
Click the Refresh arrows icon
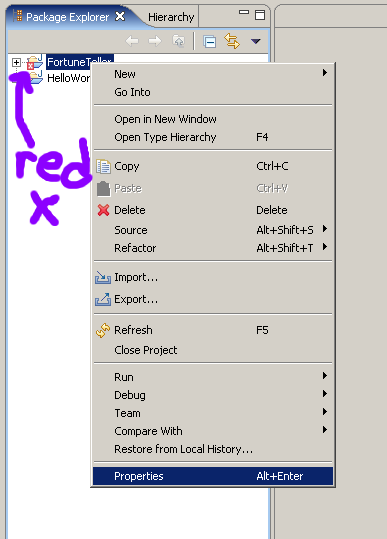click(103, 330)
